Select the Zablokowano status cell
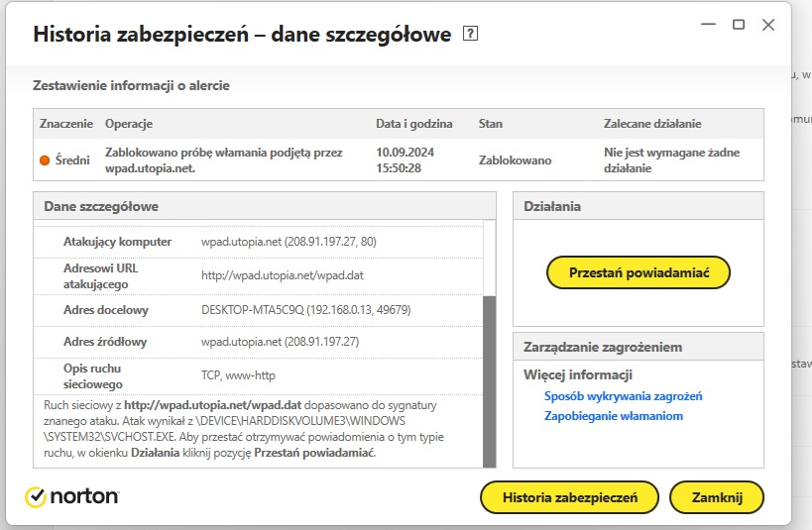 (515, 160)
